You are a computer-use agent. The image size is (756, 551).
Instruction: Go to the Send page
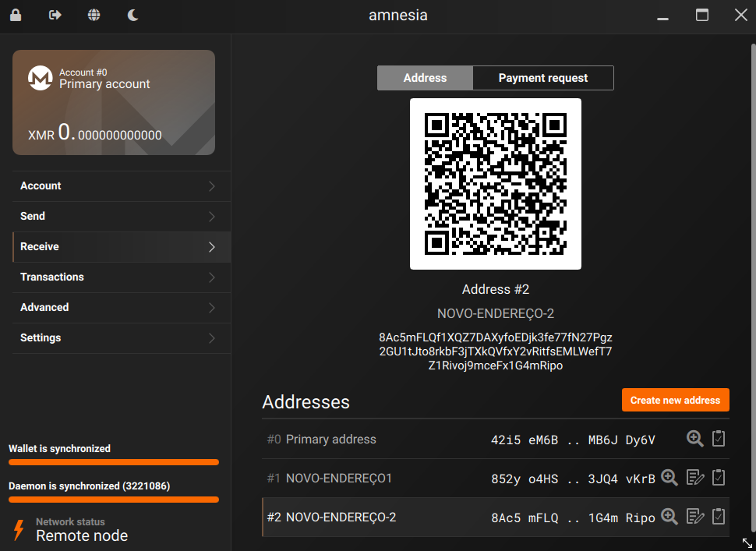point(122,217)
